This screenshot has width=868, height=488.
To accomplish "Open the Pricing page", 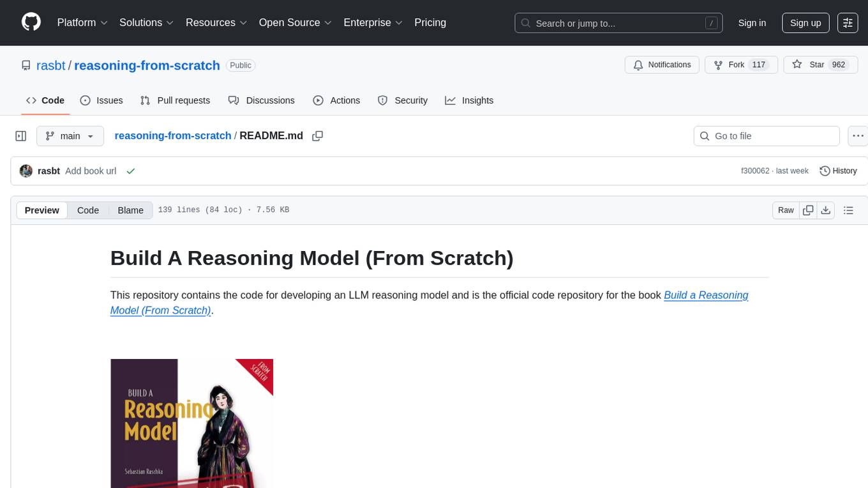I will (430, 22).
